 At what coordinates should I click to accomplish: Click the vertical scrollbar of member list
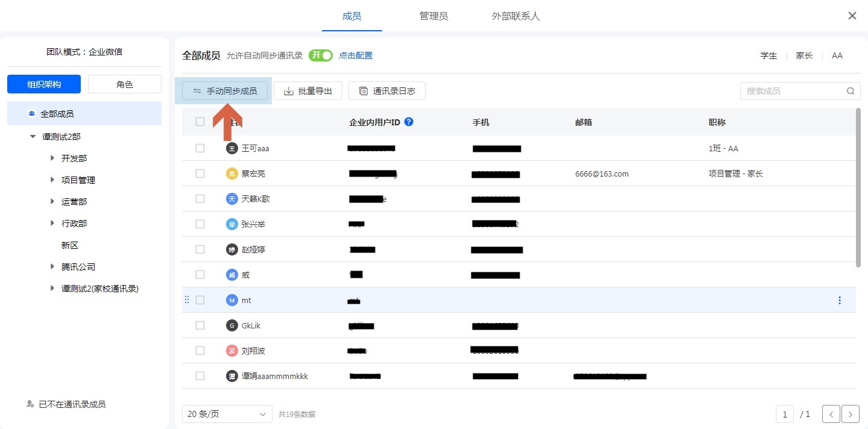tap(858, 187)
